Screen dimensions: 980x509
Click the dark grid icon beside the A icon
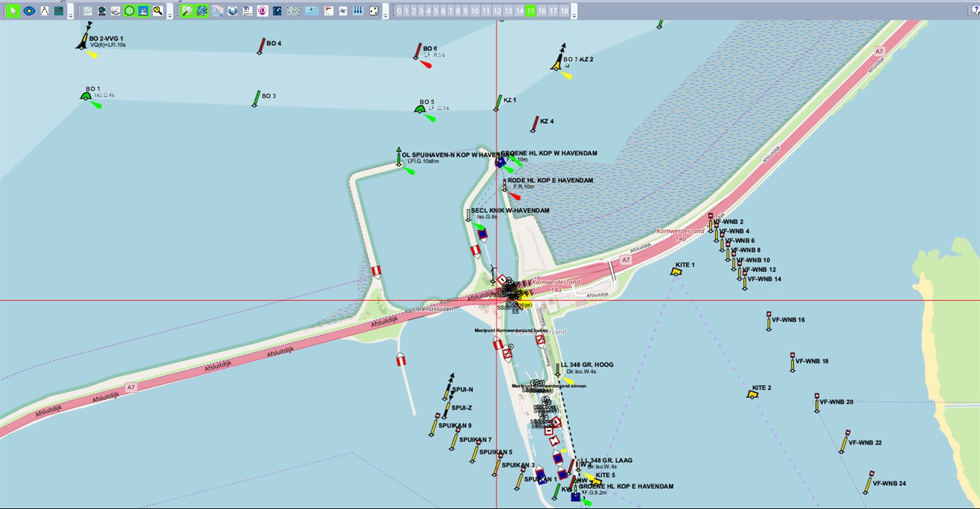pos(60,11)
